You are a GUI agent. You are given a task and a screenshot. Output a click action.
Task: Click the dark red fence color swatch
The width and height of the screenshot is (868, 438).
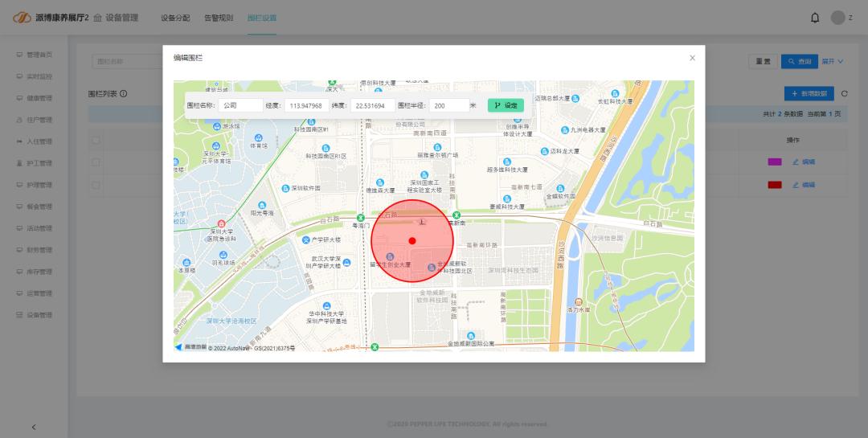pyautogui.click(x=775, y=184)
